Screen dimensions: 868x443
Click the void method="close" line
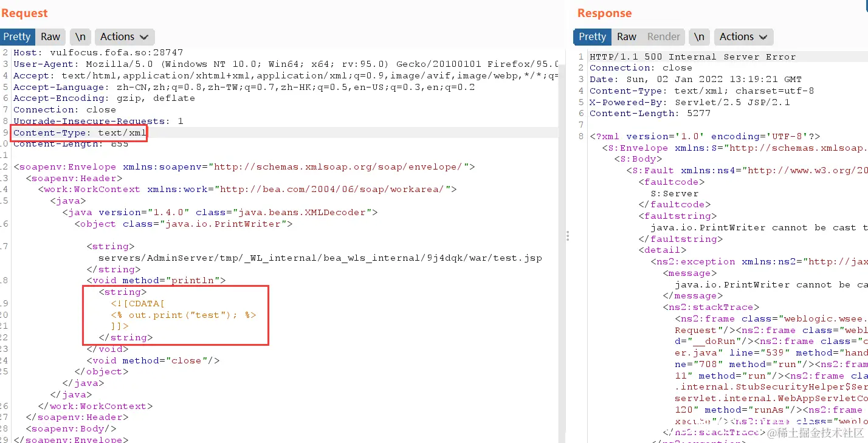tap(153, 360)
